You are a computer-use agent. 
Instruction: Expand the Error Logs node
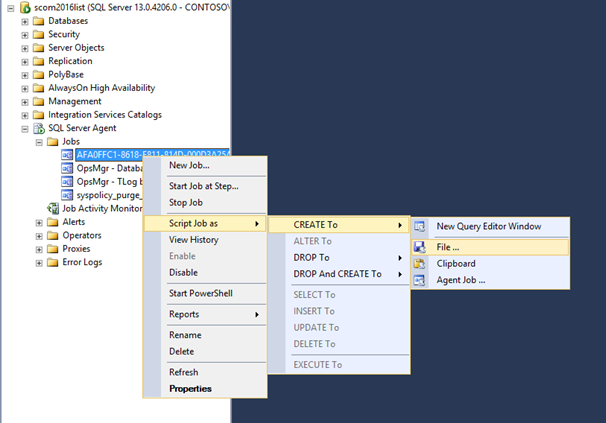point(39,263)
